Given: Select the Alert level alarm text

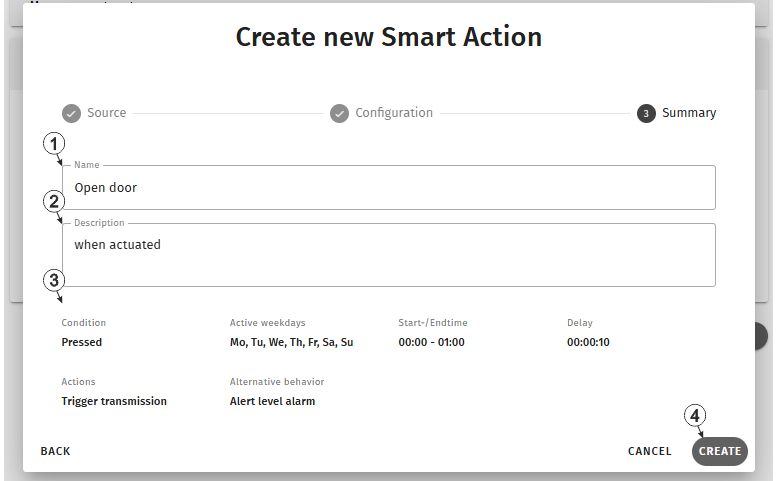Looking at the screenshot, I should point(272,401).
